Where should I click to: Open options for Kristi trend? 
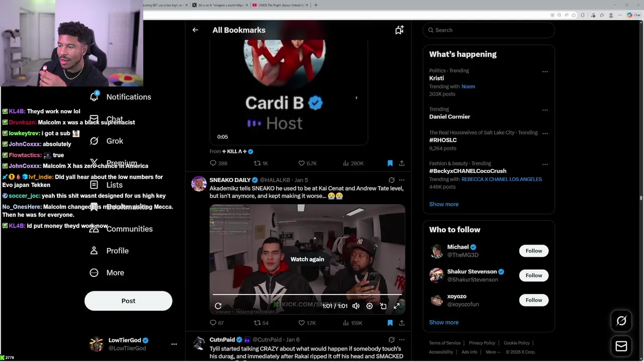(x=545, y=71)
